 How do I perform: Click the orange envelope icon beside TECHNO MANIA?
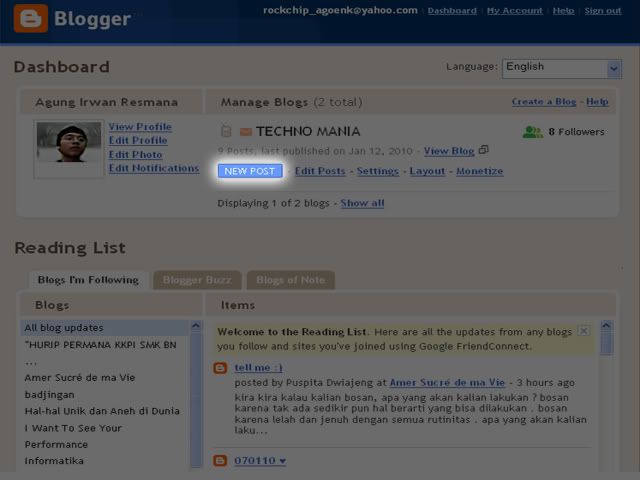[246, 131]
